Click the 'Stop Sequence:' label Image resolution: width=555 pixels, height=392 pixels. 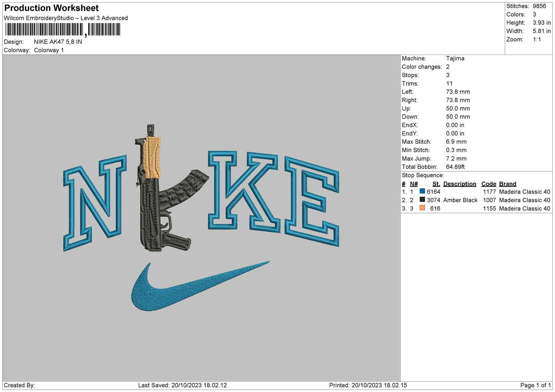(x=423, y=175)
